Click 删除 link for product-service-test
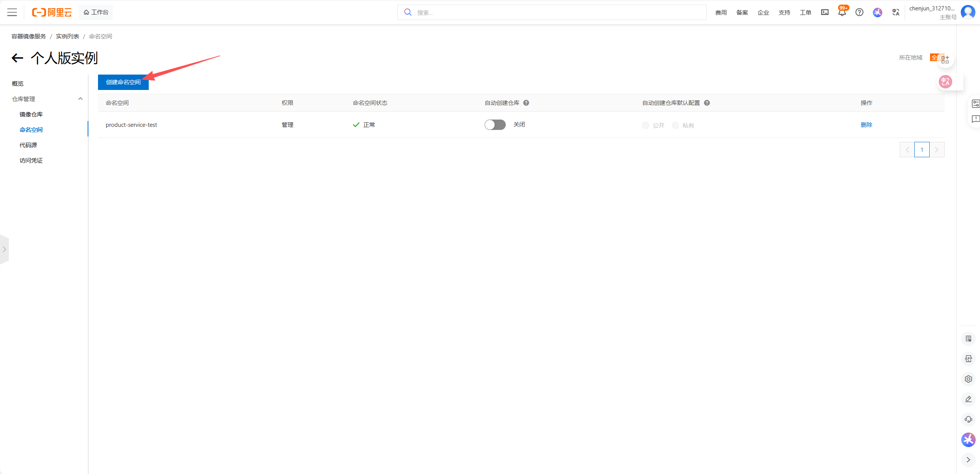Image resolution: width=980 pixels, height=474 pixels. pyautogui.click(x=866, y=125)
